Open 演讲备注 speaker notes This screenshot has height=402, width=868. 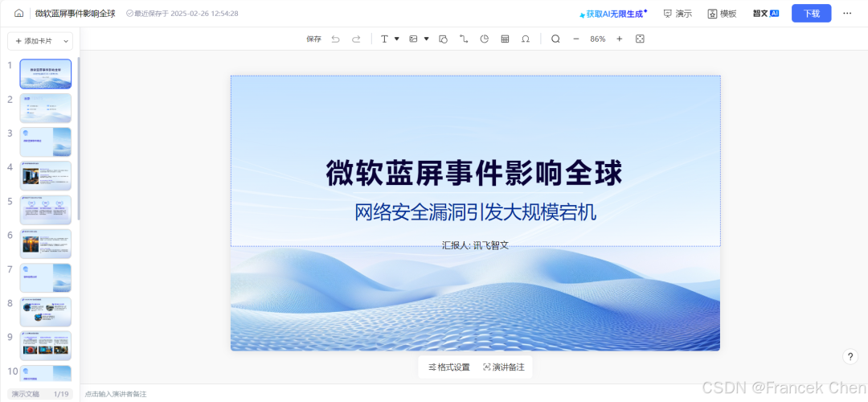pyautogui.click(x=504, y=367)
